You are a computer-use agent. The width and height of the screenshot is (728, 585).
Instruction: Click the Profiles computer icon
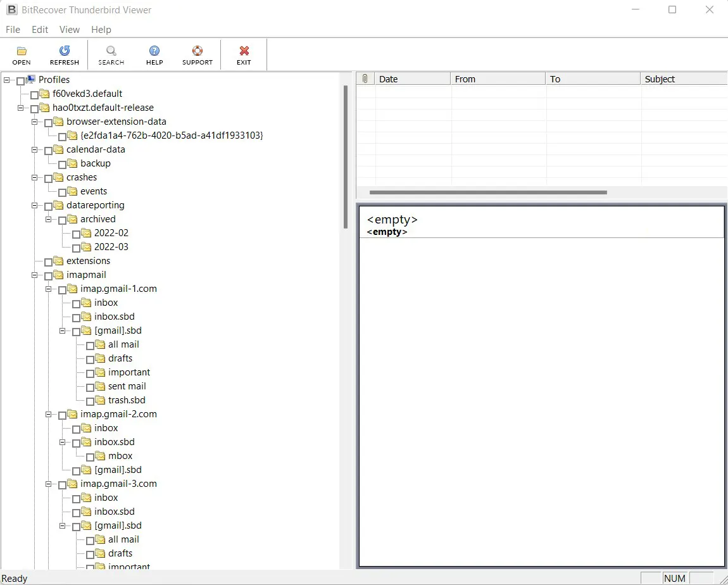tap(31, 80)
